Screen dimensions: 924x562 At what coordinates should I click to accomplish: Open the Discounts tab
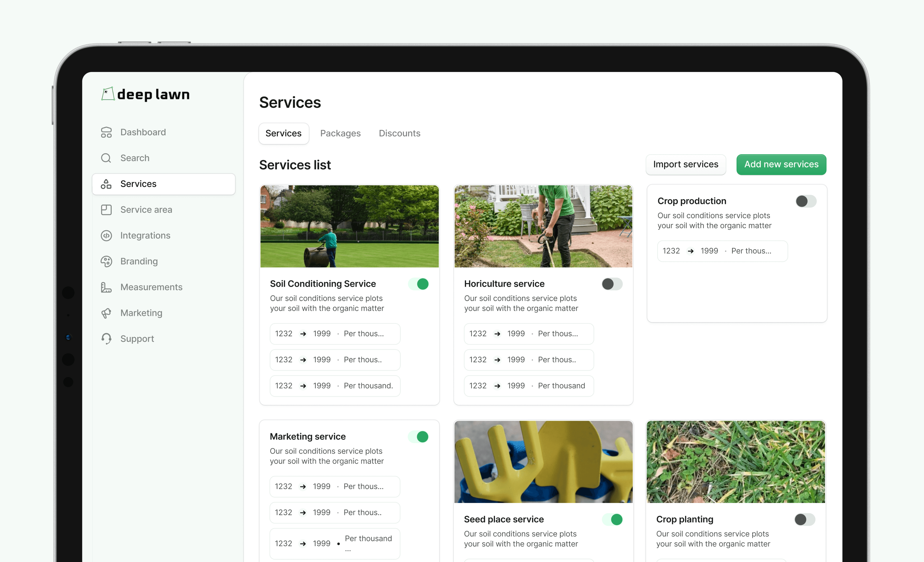pyautogui.click(x=399, y=134)
